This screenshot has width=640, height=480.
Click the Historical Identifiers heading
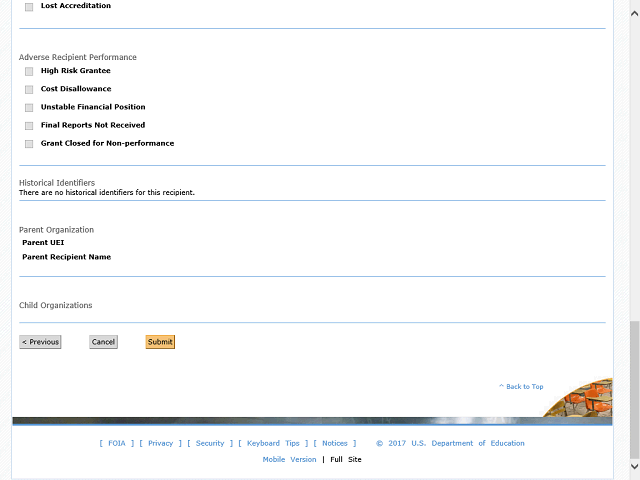click(57, 183)
